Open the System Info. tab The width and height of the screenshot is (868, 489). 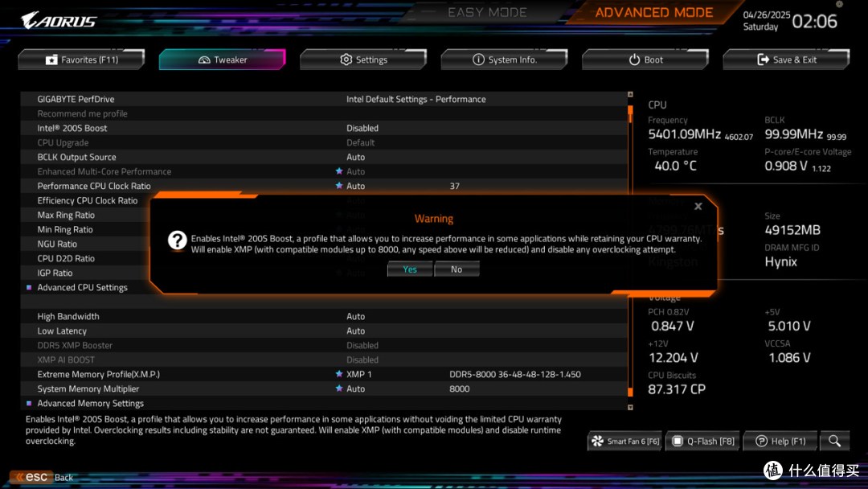504,60
